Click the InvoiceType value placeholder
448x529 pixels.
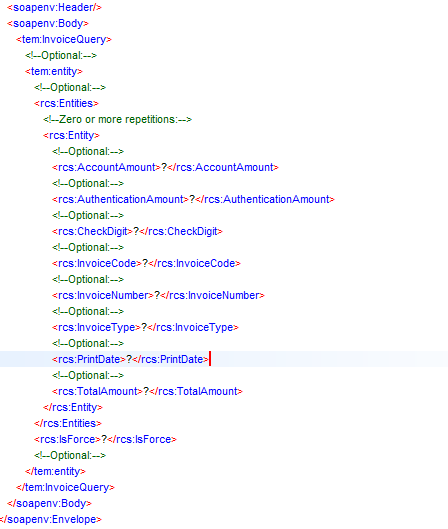[144, 328]
